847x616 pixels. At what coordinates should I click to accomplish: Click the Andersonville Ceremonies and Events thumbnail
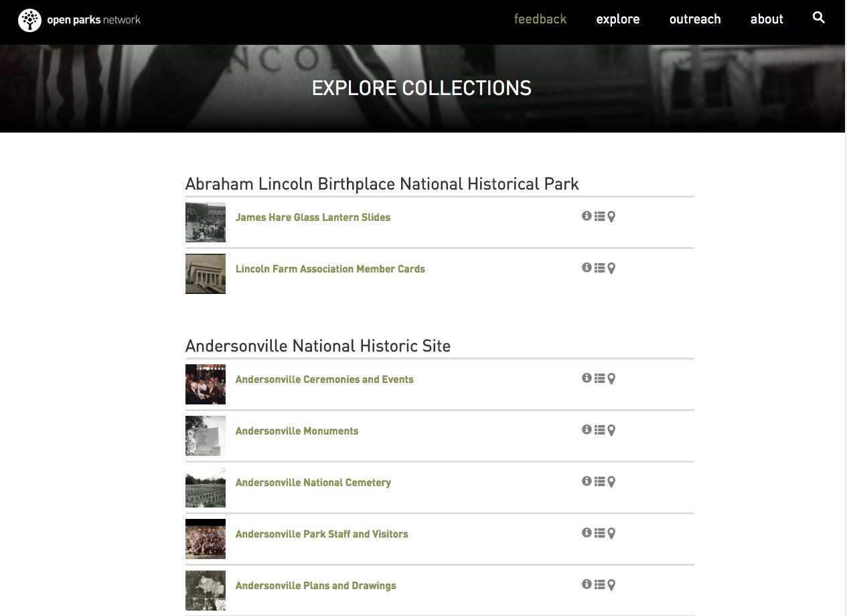pos(206,384)
